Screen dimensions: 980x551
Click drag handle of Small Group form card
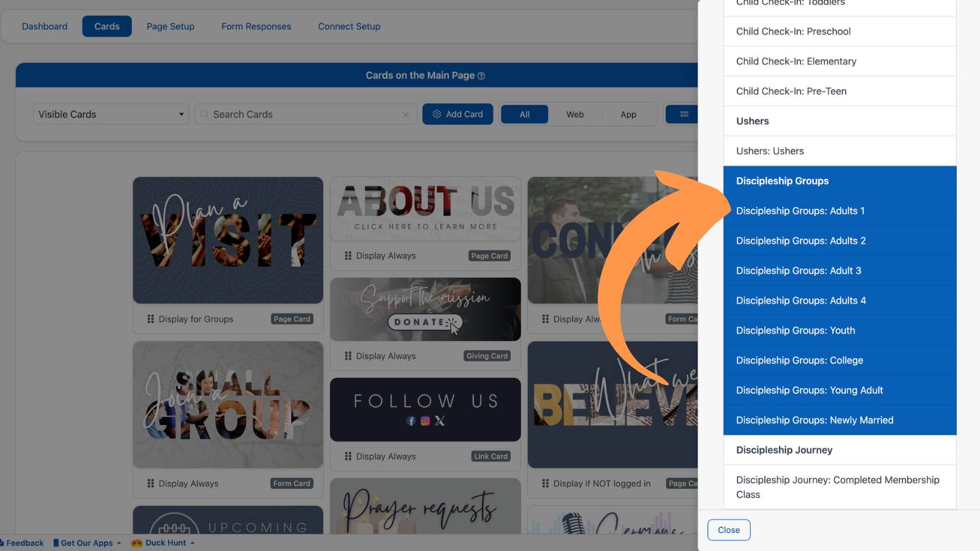[151, 484]
